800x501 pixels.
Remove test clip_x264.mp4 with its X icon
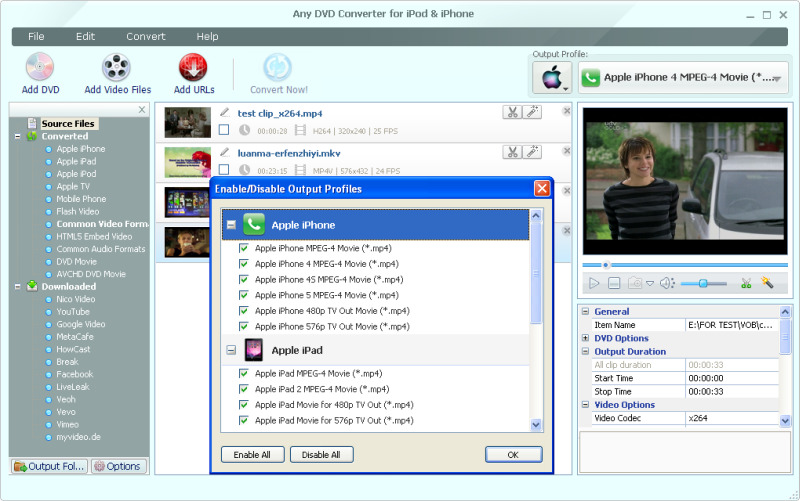pos(566,111)
